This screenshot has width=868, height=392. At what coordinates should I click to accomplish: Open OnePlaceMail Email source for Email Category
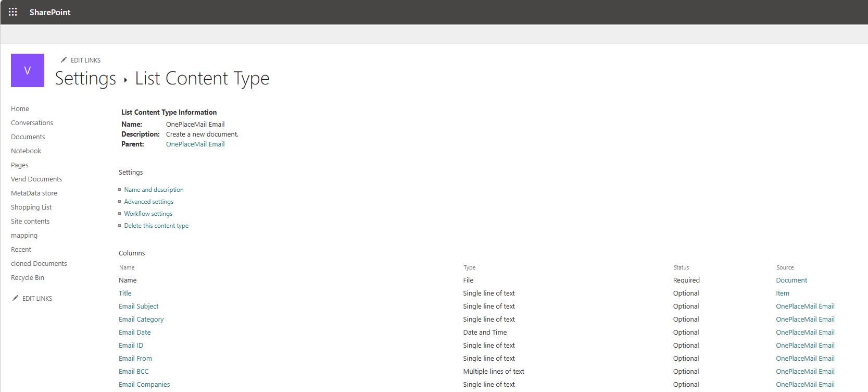click(x=805, y=320)
